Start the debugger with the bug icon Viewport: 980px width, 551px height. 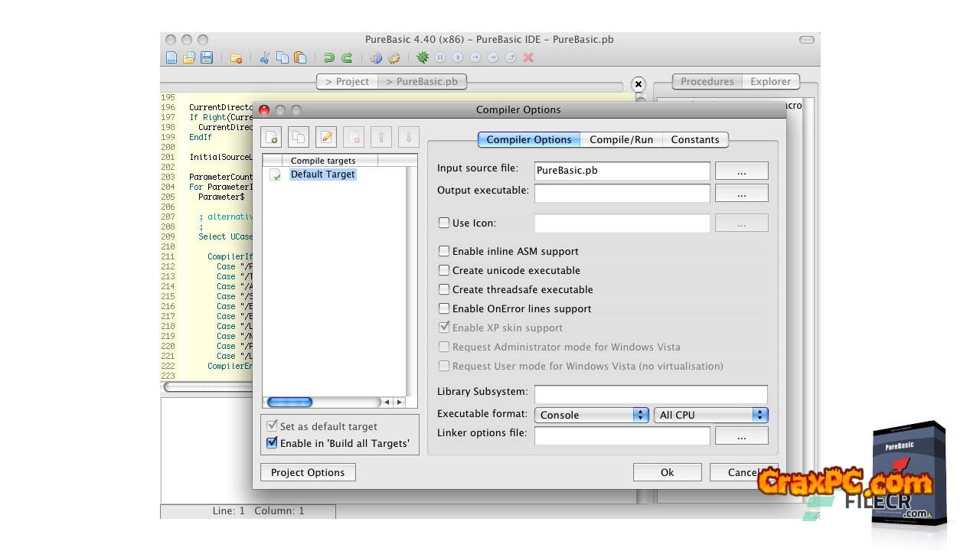(422, 57)
